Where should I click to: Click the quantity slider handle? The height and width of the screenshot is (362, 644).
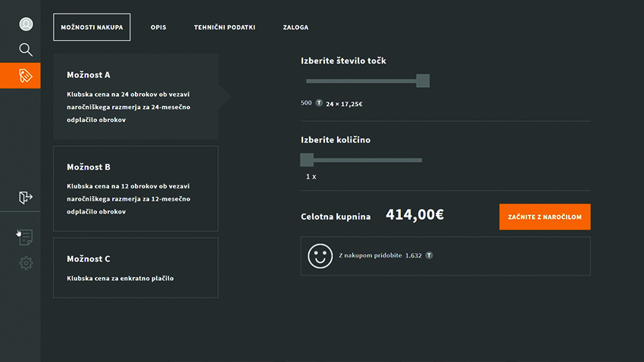pos(307,160)
